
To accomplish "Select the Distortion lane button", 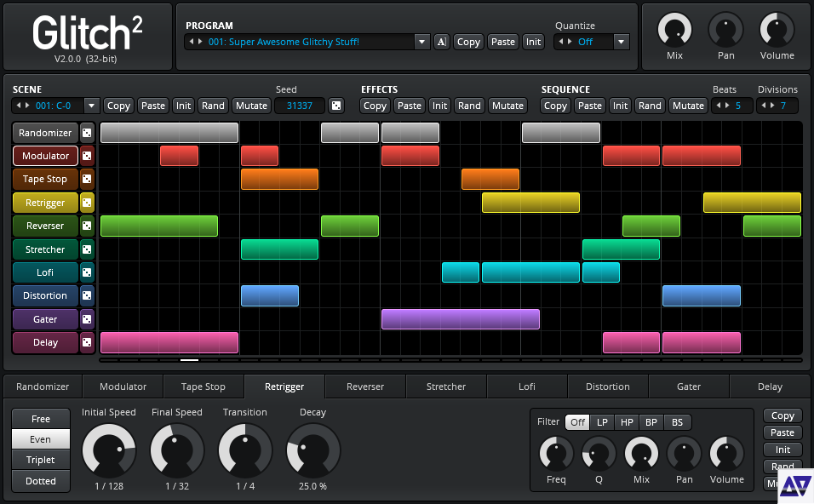I will (x=45, y=295).
